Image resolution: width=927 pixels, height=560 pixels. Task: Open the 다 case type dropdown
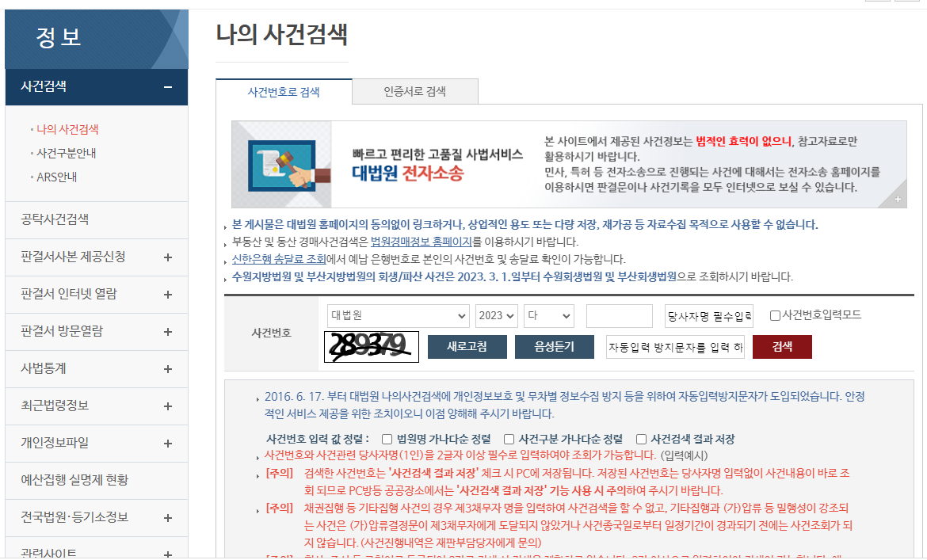[x=548, y=314]
